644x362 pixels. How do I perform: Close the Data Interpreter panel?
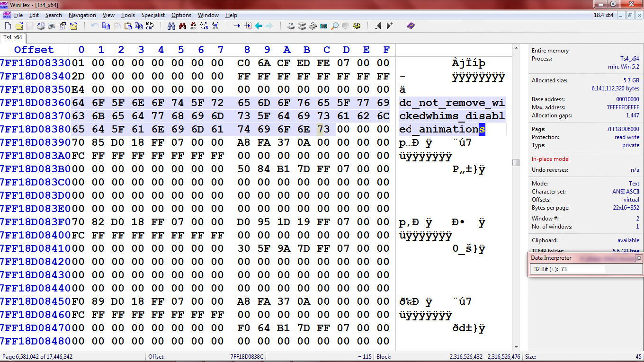pos(638,258)
